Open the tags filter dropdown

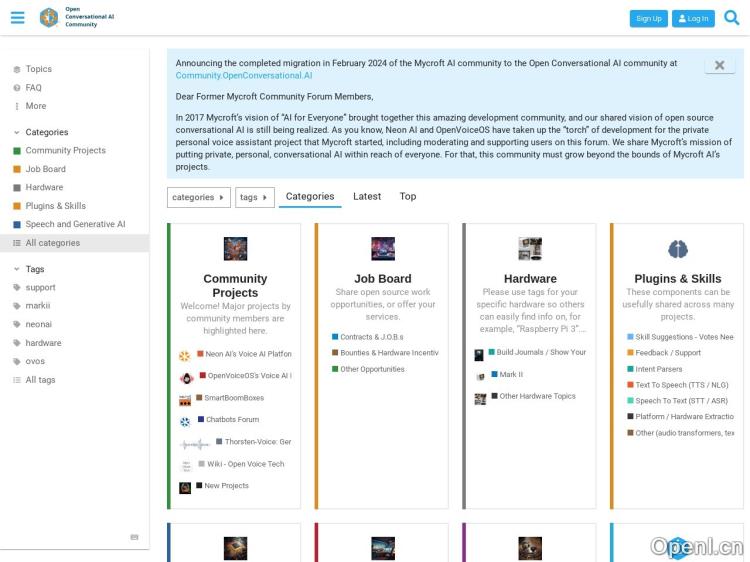pos(254,197)
